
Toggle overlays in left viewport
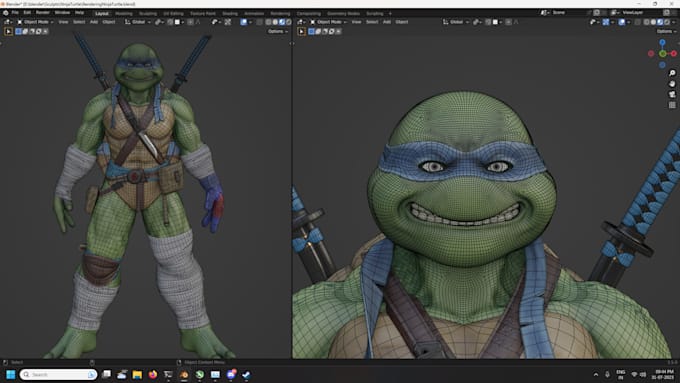pyautogui.click(x=244, y=22)
